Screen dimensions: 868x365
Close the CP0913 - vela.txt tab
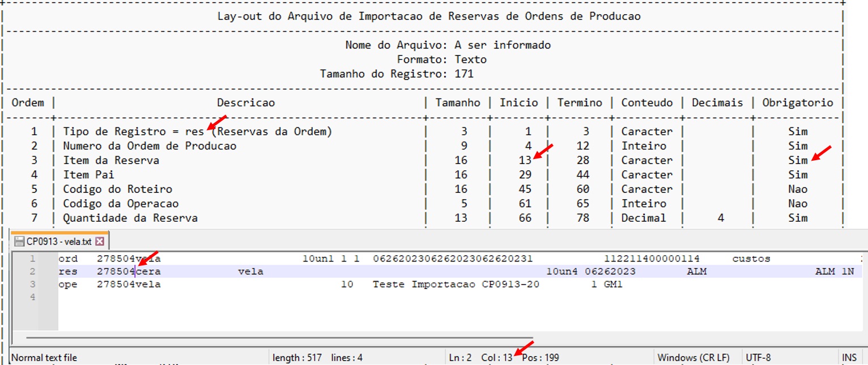tap(100, 242)
